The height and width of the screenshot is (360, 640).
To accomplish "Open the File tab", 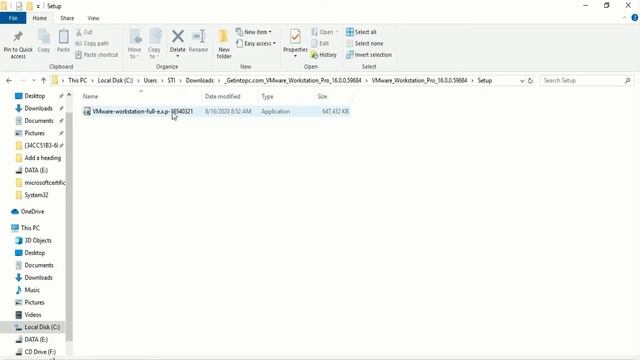I will click(x=13, y=18).
